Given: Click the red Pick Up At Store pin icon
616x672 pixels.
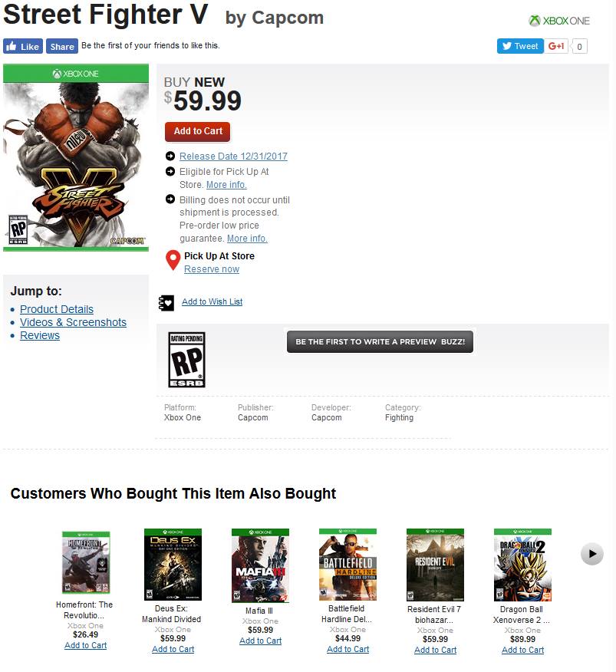Looking at the screenshot, I should pos(173,260).
